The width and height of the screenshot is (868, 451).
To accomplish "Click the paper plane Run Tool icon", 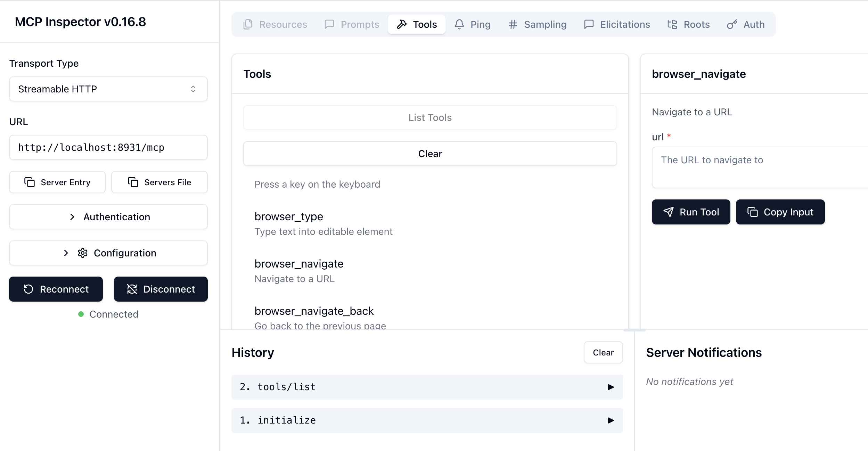I will (669, 212).
